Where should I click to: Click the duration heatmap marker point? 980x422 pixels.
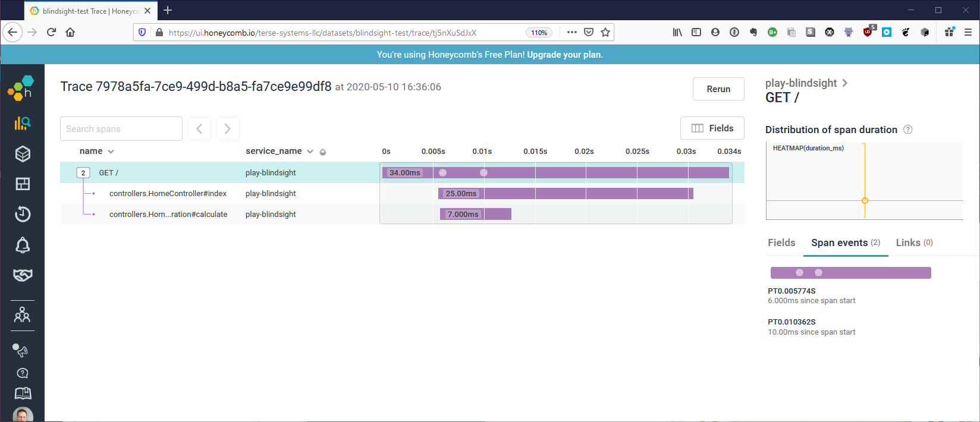pyautogui.click(x=865, y=200)
